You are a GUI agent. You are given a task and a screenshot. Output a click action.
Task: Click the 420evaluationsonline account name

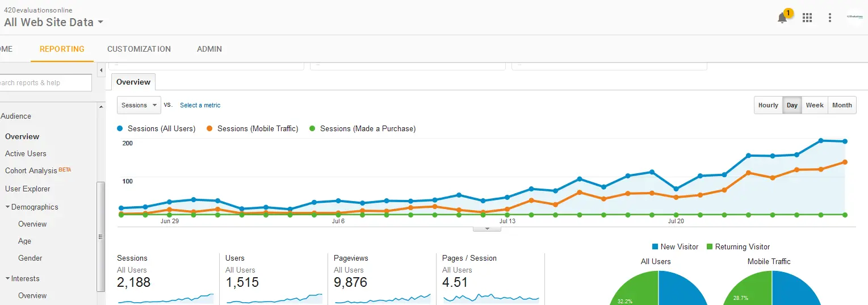click(x=38, y=10)
